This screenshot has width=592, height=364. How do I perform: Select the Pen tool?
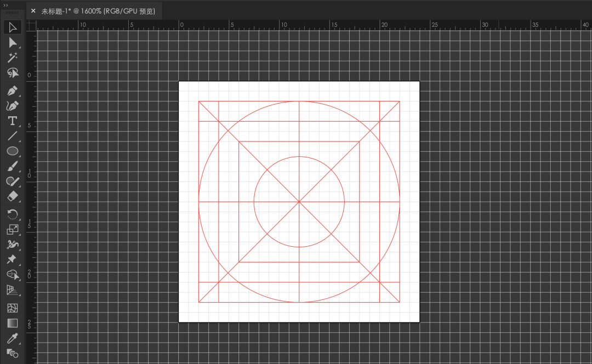(x=13, y=91)
